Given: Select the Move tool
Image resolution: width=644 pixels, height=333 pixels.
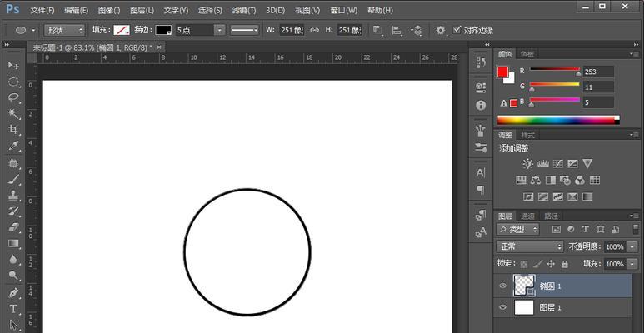Looking at the screenshot, I should (13, 65).
